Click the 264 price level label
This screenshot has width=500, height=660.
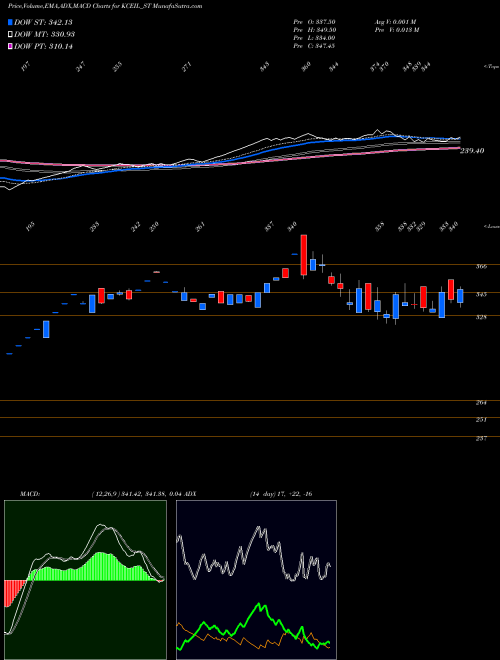481,403
